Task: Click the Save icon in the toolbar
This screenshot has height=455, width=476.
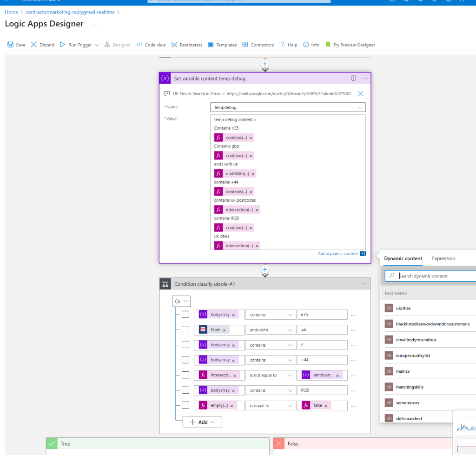Action: coord(10,45)
